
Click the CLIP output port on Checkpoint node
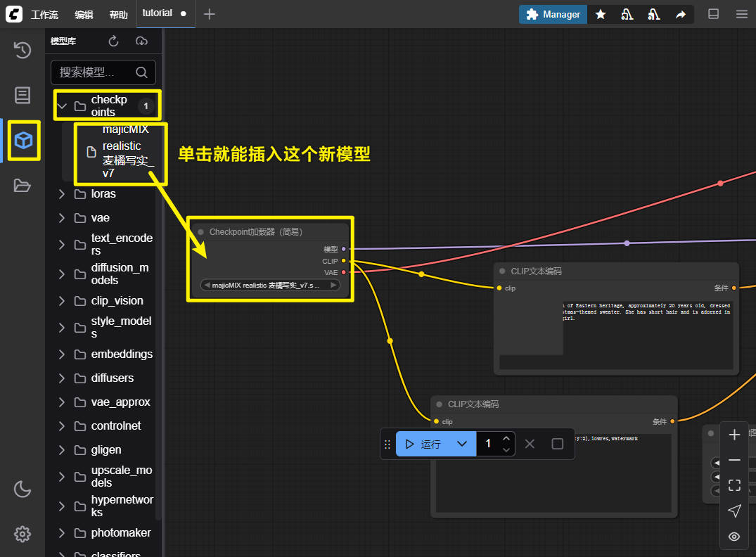tap(343, 261)
